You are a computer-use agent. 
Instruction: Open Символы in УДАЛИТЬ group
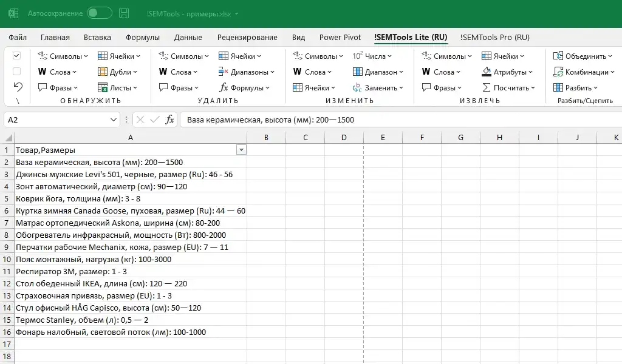[x=183, y=56]
